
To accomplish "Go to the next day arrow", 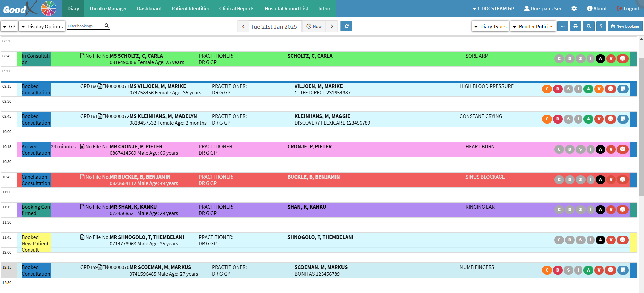I will [x=332, y=26].
